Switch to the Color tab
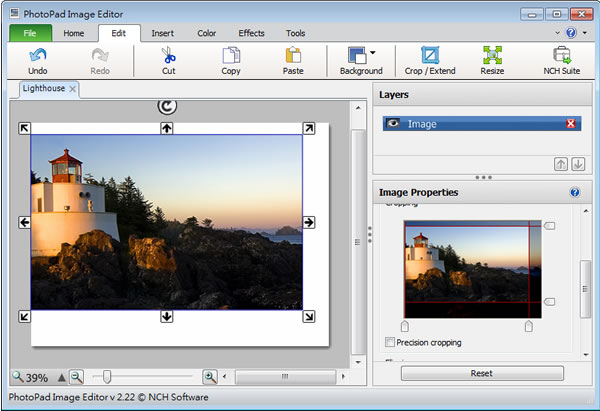The width and height of the screenshot is (600, 411). [207, 33]
